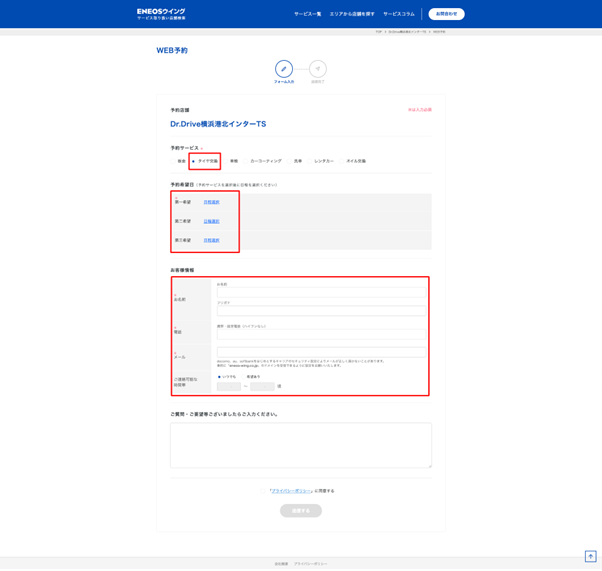This screenshot has height=571, width=602.
Task: Click the third-choice 日程選択 link
Action: pyautogui.click(x=211, y=240)
